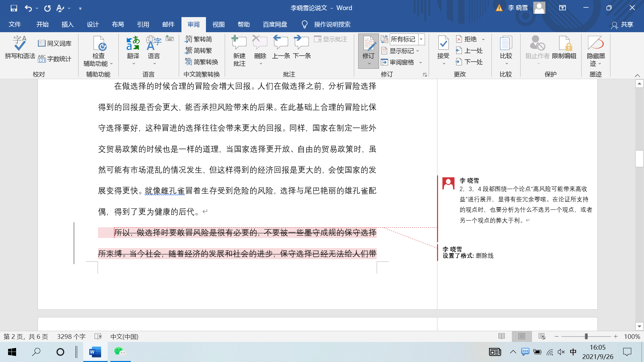Viewport: 644px width, 362px height.
Task: Open Reviewing Pane dropdown arrow
Action: point(420,62)
